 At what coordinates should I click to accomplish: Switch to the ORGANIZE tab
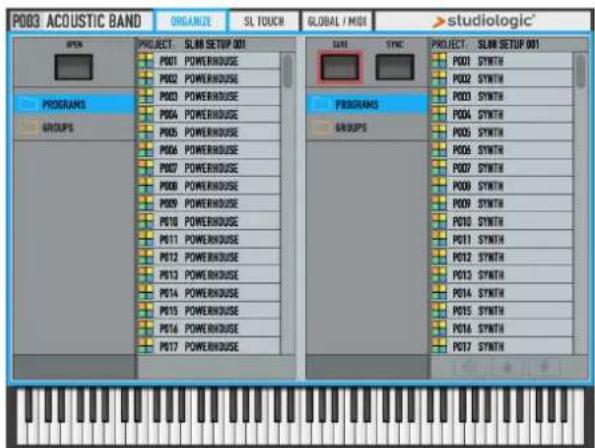pos(190,21)
